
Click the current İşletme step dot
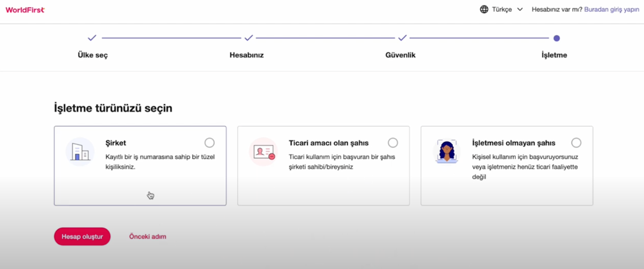(556, 38)
